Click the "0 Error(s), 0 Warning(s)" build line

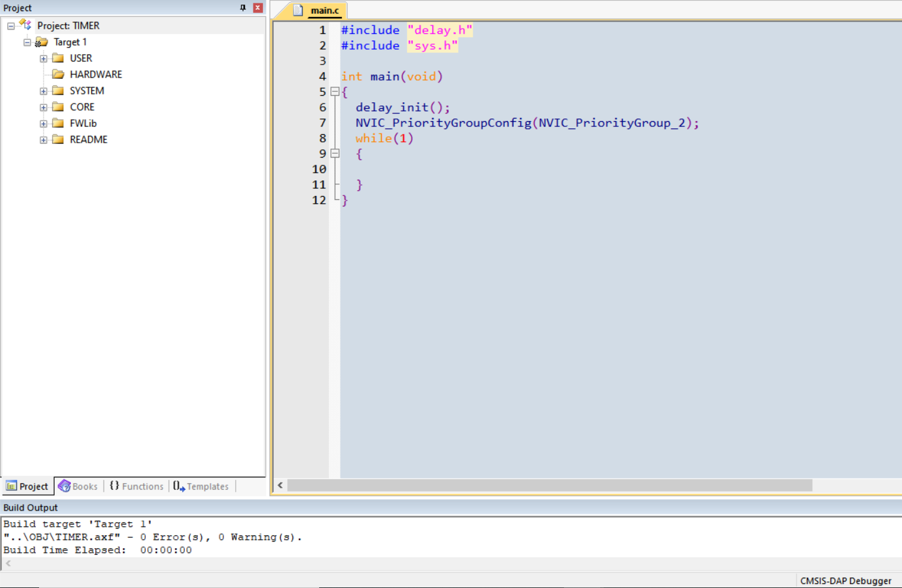(152, 537)
